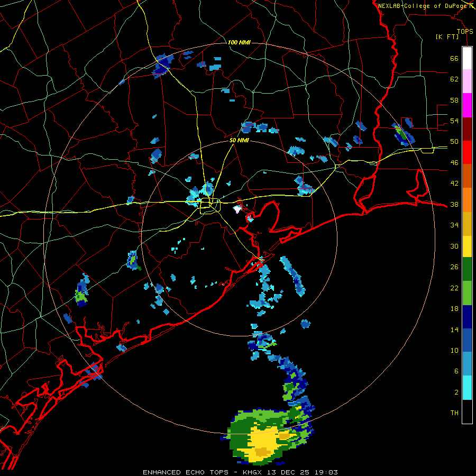Click the yellow Houston beltway loop outline

[210, 206]
